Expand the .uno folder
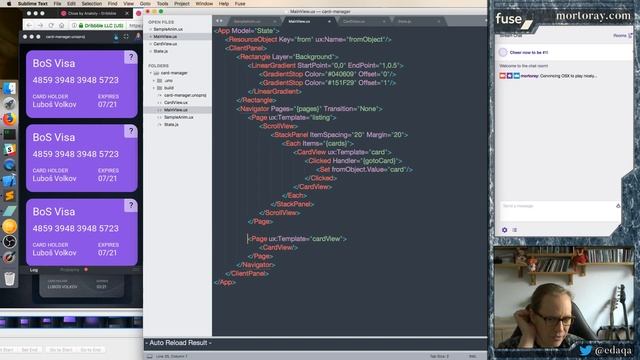 coord(154,80)
